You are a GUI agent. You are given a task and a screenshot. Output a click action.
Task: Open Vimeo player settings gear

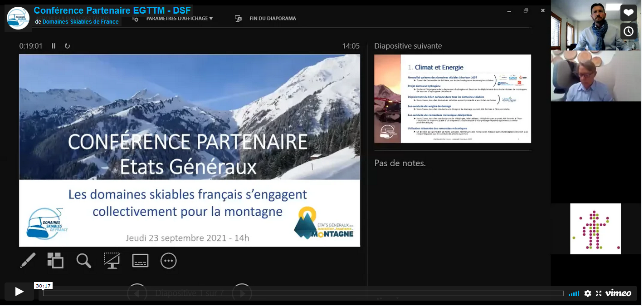click(588, 293)
